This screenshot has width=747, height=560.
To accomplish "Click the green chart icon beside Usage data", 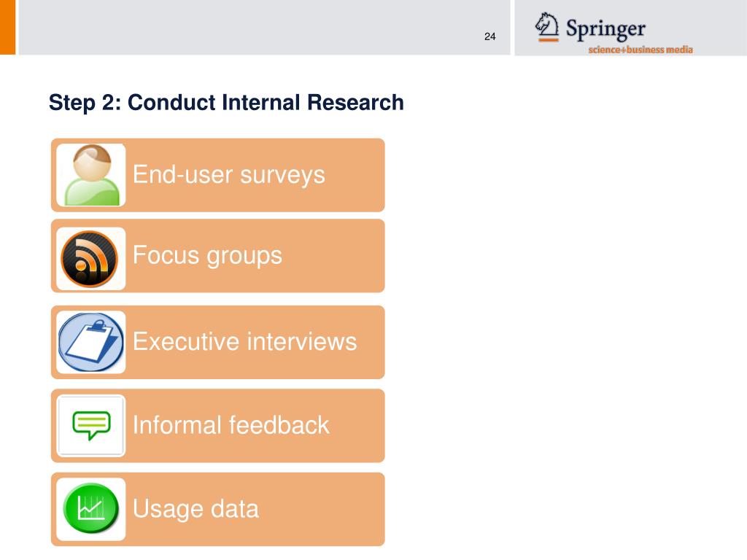I will pyautogui.click(x=91, y=508).
